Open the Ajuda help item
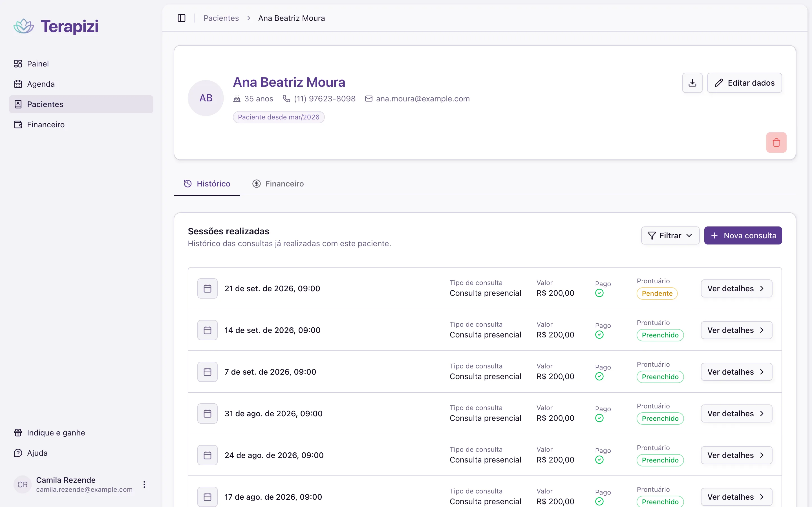This screenshot has height=507, width=812. [x=81, y=453]
